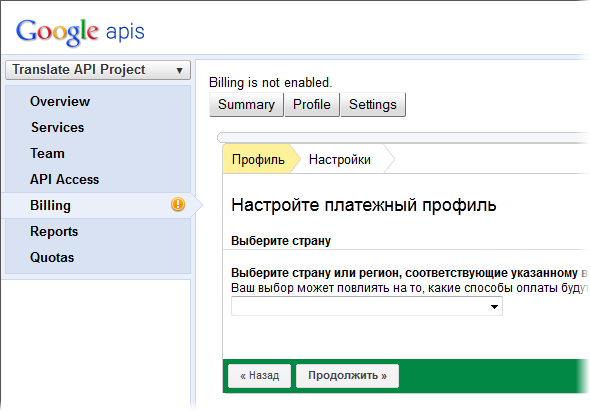Open the Translate API Project dropdown
Screen dimensions: 590x411
(x=98, y=70)
